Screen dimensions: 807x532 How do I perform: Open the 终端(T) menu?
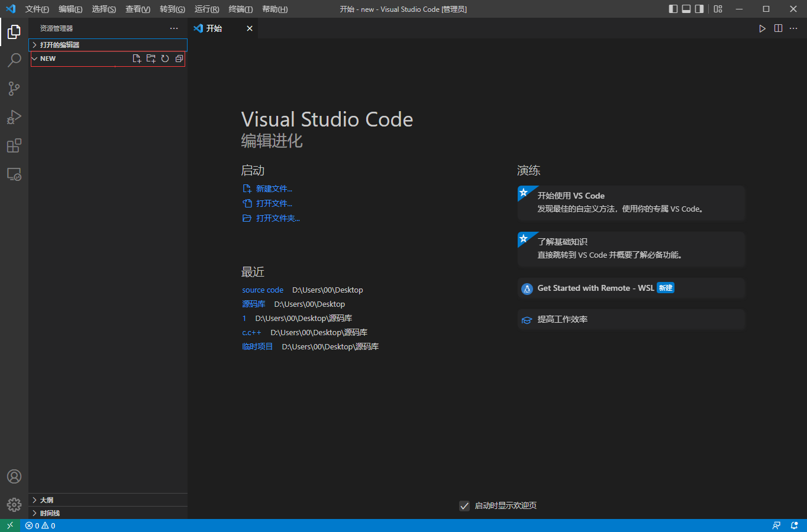tap(241, 9)
